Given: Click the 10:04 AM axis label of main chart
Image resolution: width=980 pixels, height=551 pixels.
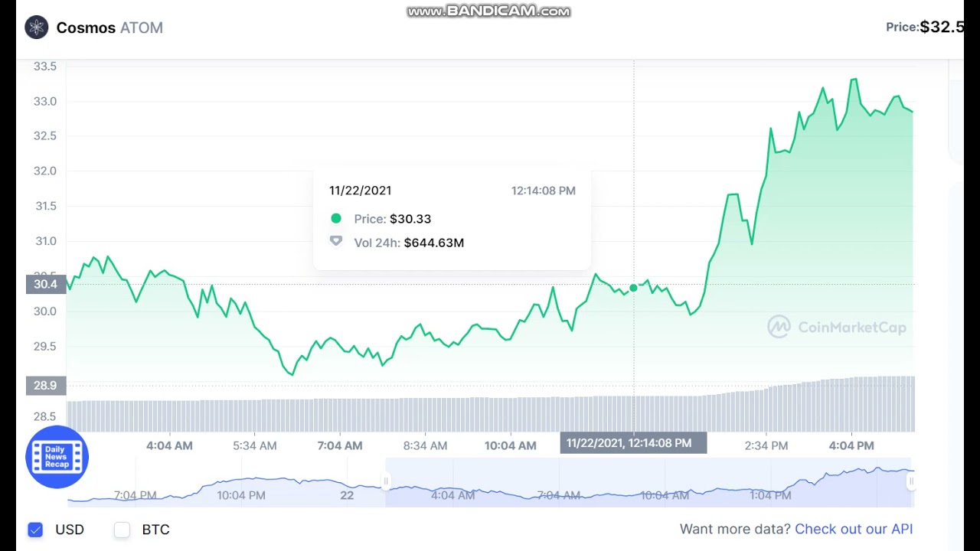Looking at the screenshot, I should 510,445.
